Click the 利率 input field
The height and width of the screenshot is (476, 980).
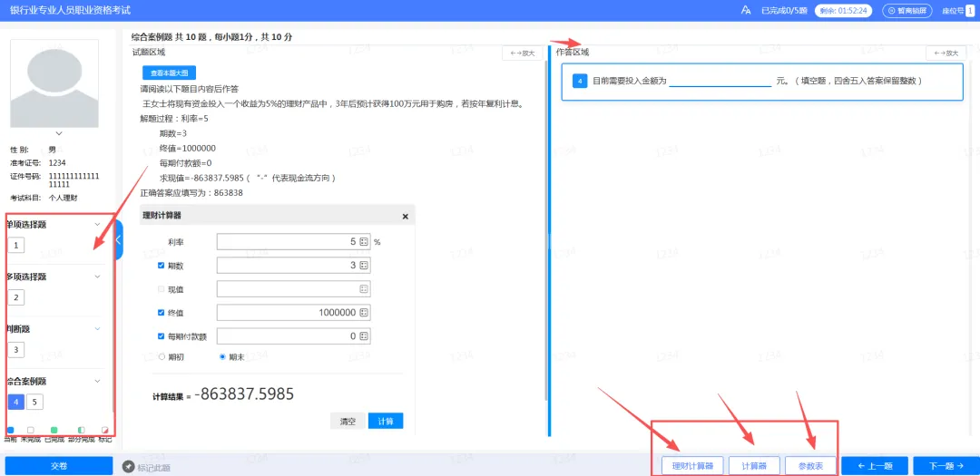(294, 242)
